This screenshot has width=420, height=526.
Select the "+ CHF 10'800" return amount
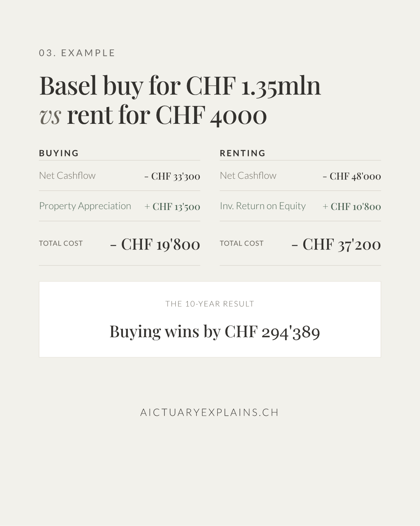(x=352, y=207)
